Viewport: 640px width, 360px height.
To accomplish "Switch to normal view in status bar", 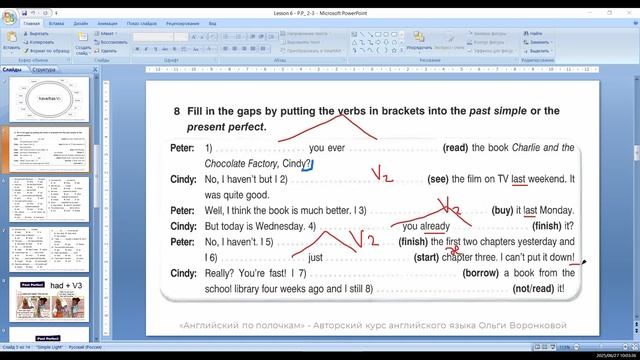I will point(537,347).
